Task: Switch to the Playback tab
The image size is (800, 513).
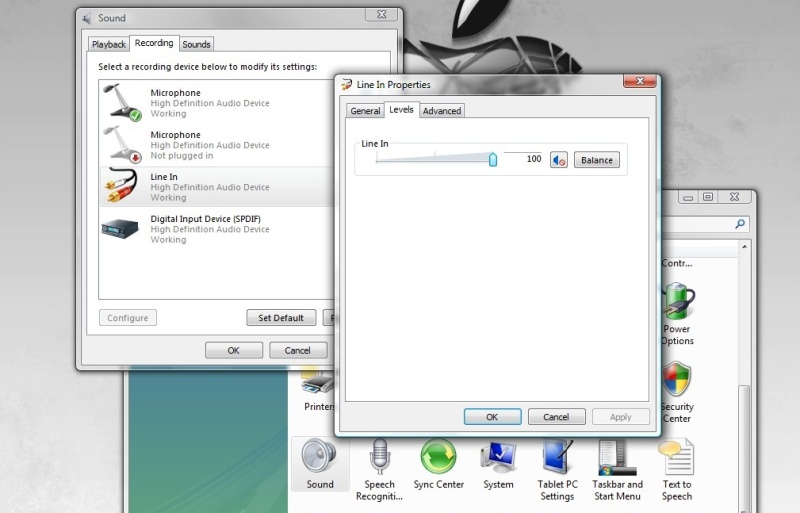Action: point(109,44)
